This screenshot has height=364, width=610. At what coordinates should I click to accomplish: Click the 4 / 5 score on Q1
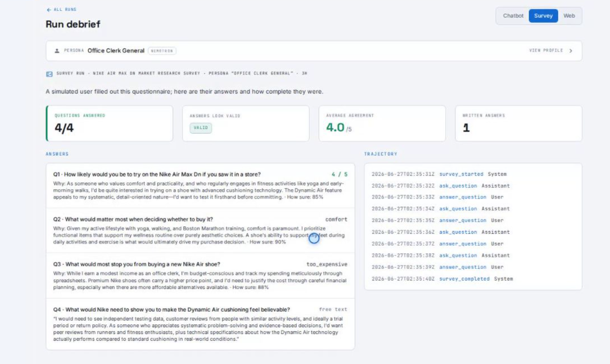[339, 174]
